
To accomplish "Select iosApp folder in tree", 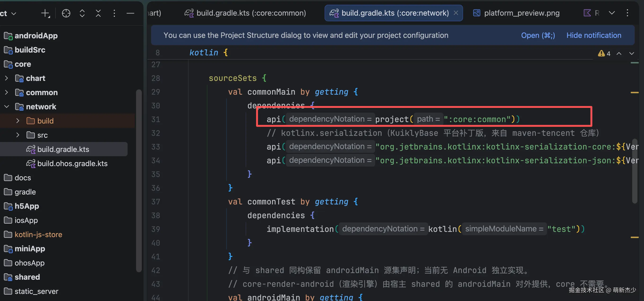I will pyautogui.click(x=21, y=220).
